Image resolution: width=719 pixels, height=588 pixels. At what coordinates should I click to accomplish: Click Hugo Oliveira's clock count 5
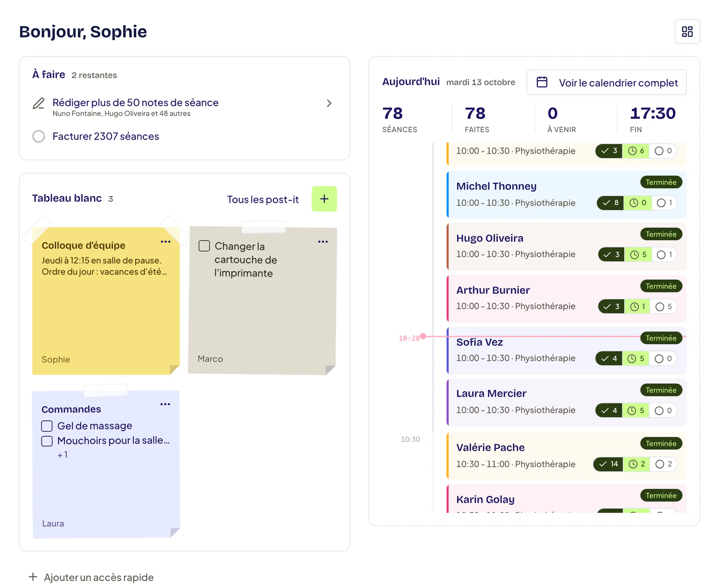(x=638, y=255)
